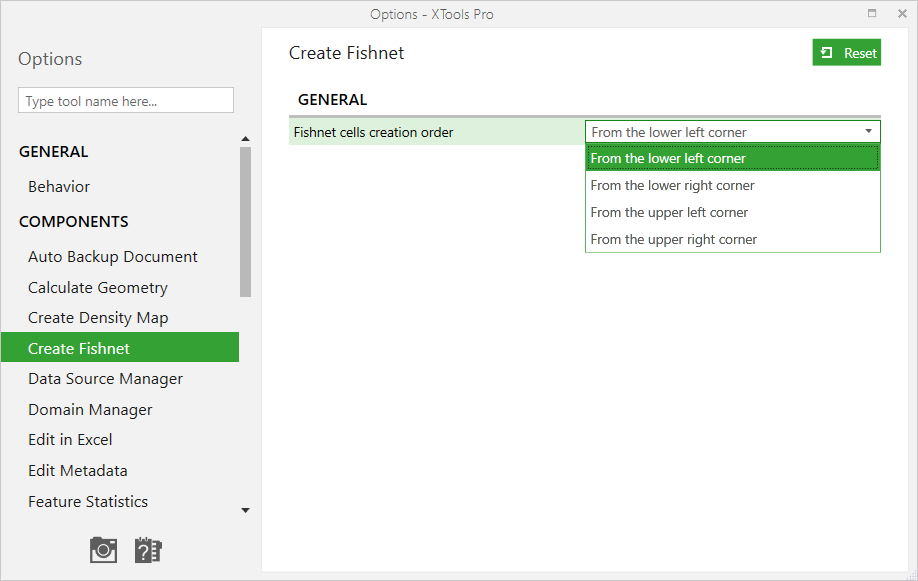Screen dimensions: 918x581
Task: Open Data Source Manager options
Action: point(105,379)
